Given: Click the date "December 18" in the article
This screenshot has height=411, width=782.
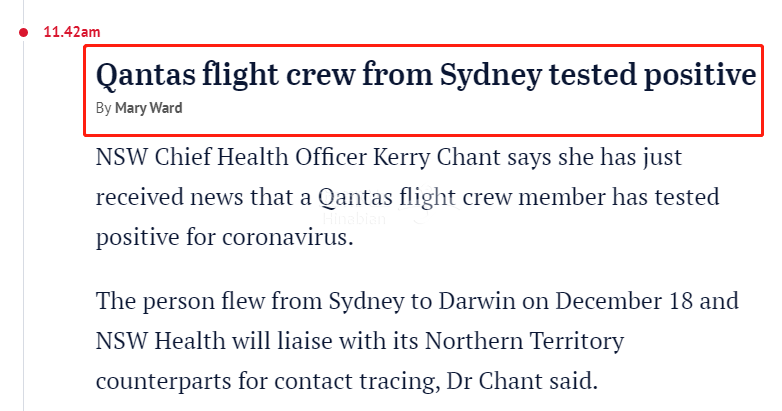Looking at the screenshot, I should [624, 301].
